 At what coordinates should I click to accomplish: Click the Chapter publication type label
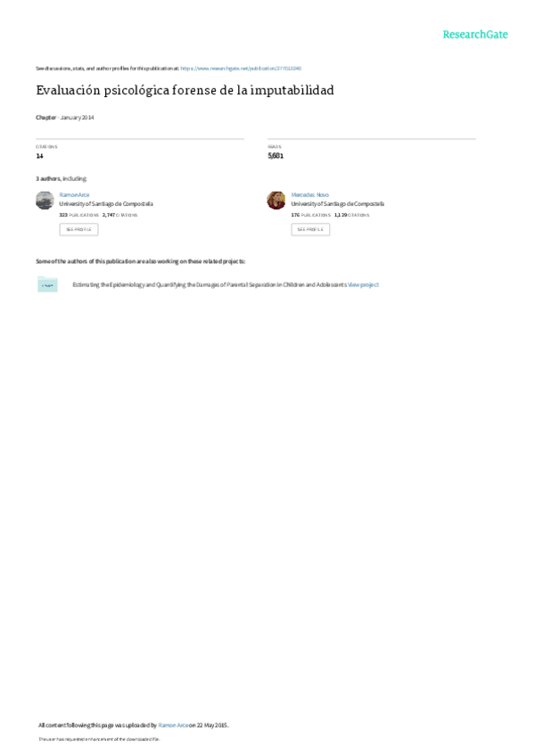[x=45, y=118]
